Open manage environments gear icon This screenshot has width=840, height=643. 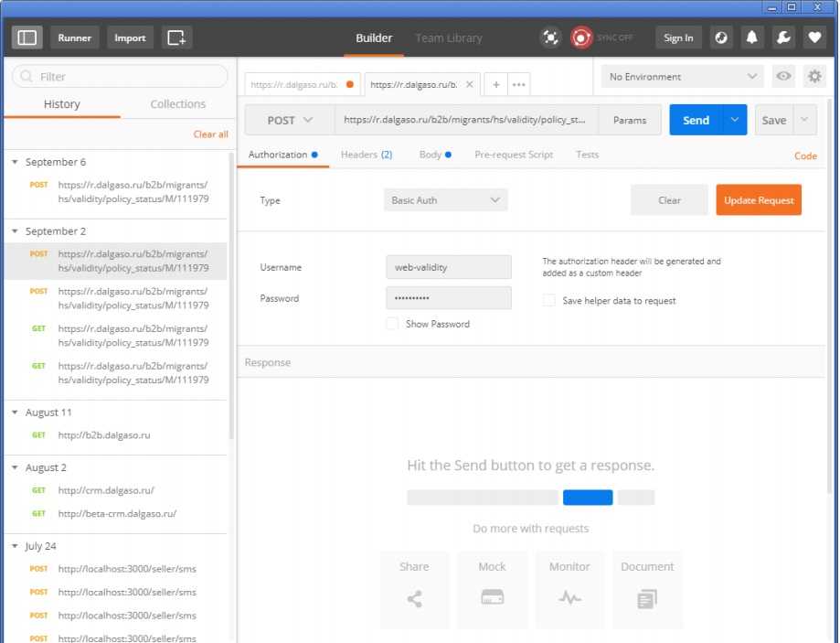[813, 77]
